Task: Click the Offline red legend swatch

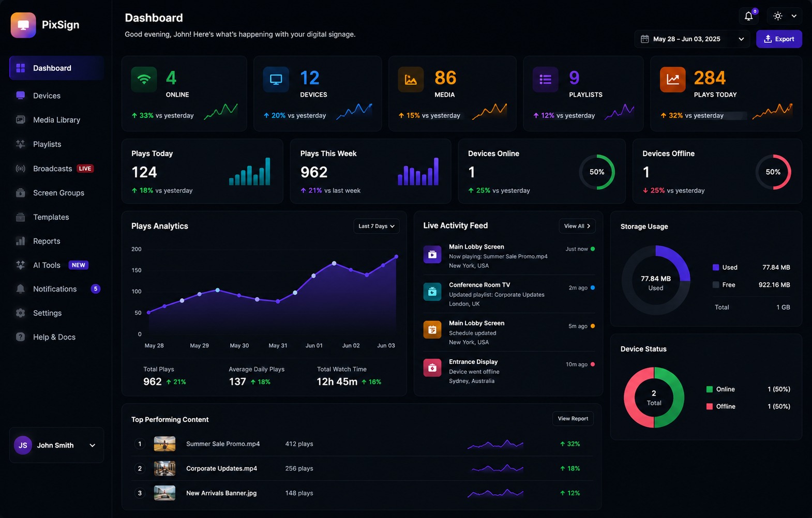Action: click(710, 406)
